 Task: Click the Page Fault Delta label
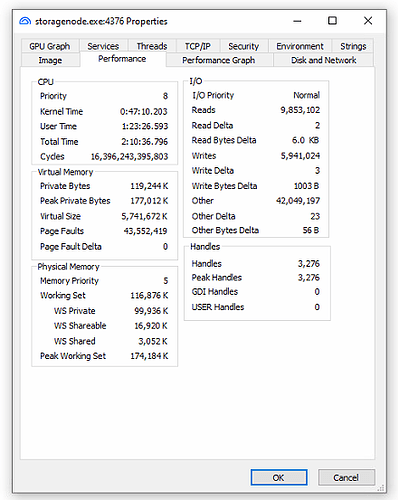(x=71, y=247)
